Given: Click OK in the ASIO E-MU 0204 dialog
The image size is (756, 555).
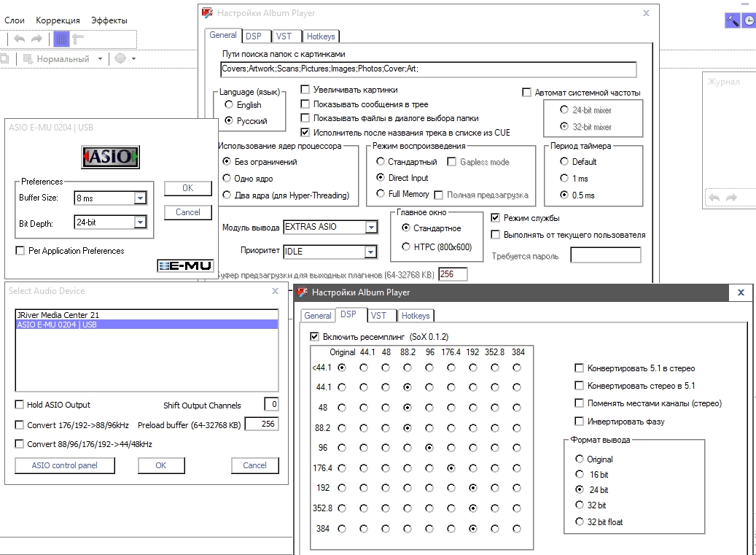Looking at the screenshot, I should [188, 188].
